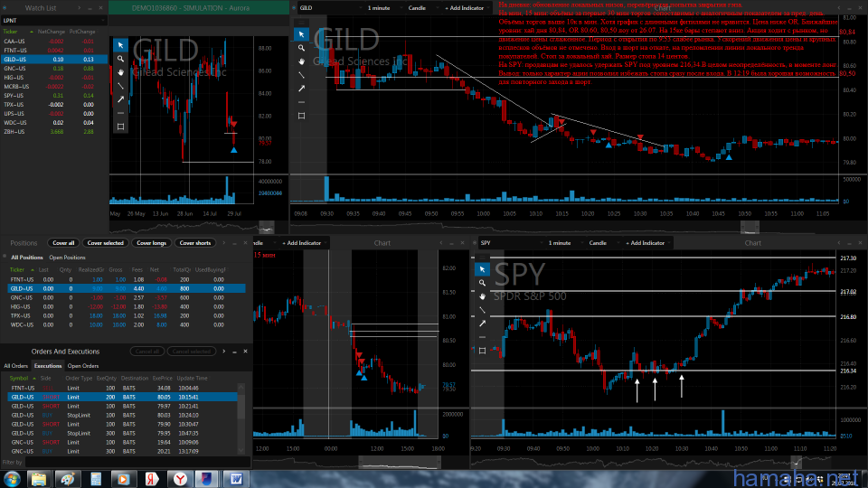Click range navigator handle under 1-minute GILD chart
Image resolution: width=868 pixels, height=488 pixels.
[x=750, y=226]
